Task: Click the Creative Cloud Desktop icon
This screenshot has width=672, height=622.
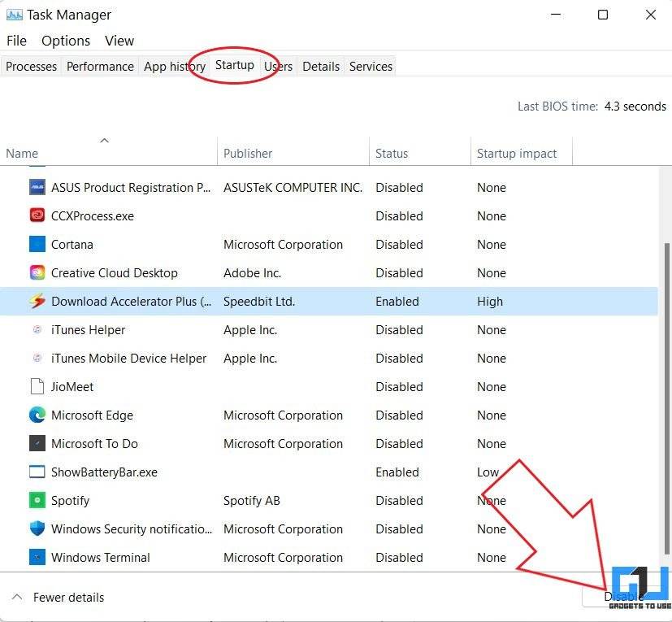Action: coord(37,273)
